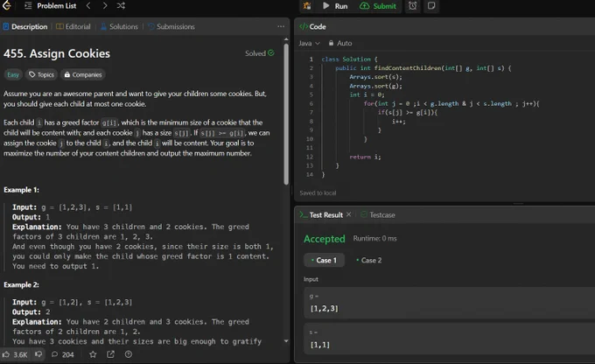Open the help question mark icon
The height and width of the screenshot is (364, 595).
click(x=129, y=354)
